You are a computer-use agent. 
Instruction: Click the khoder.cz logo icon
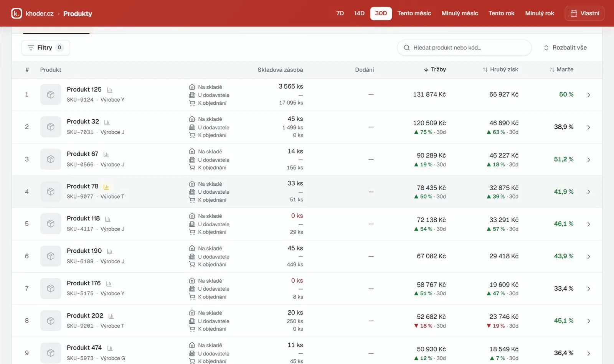pyautogui.click(x=17, y=13)
